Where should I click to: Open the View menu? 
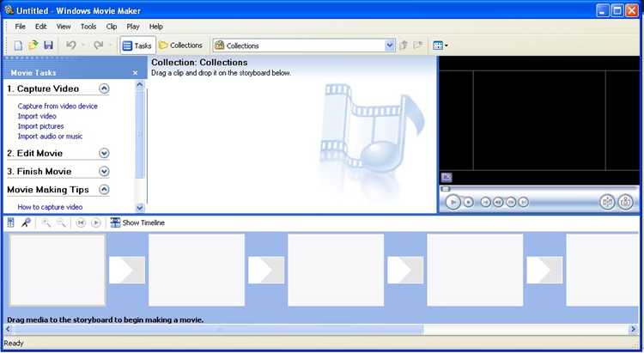tap(64, 27)
